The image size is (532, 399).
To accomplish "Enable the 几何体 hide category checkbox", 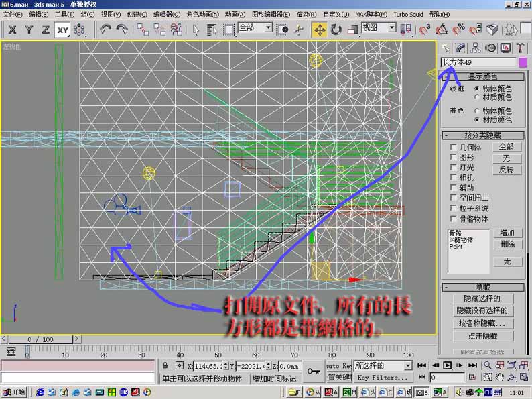I will click(454, 148).
